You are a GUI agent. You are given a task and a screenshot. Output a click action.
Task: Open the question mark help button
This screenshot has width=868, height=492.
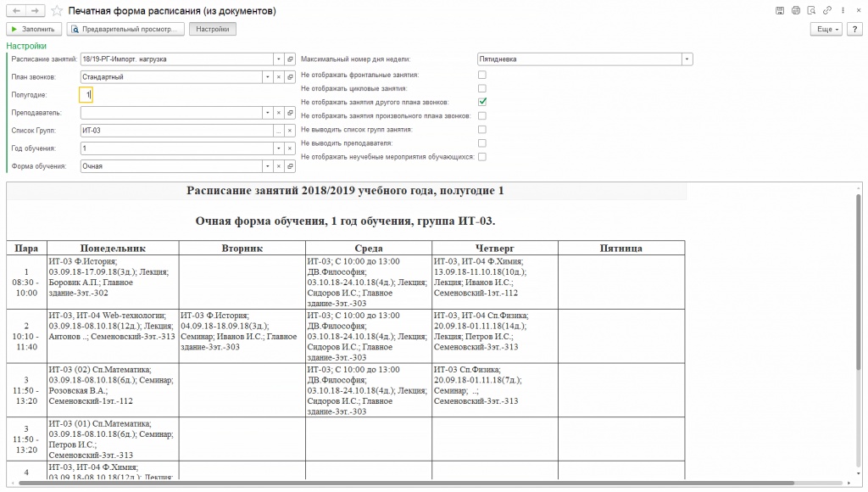coord(854,29)
